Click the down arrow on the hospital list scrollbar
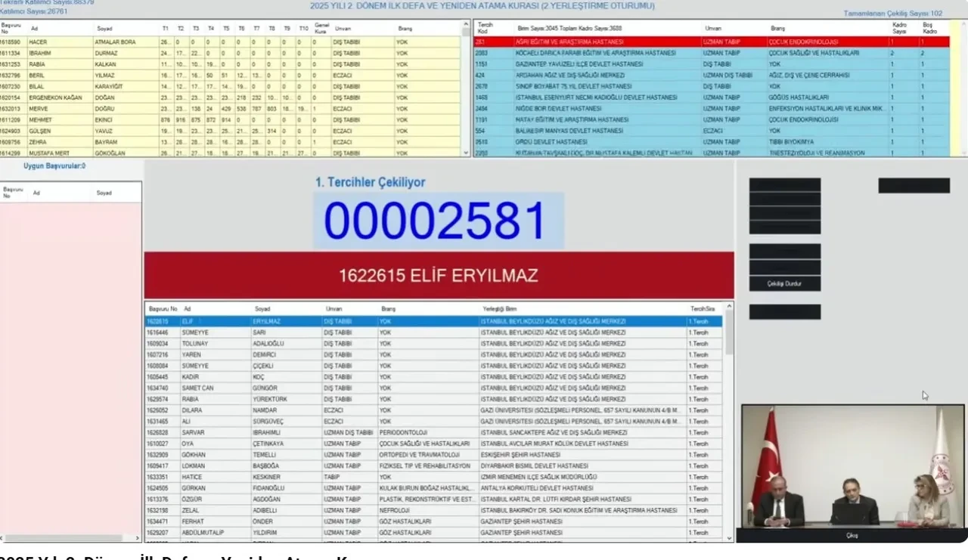 point(962,153)
